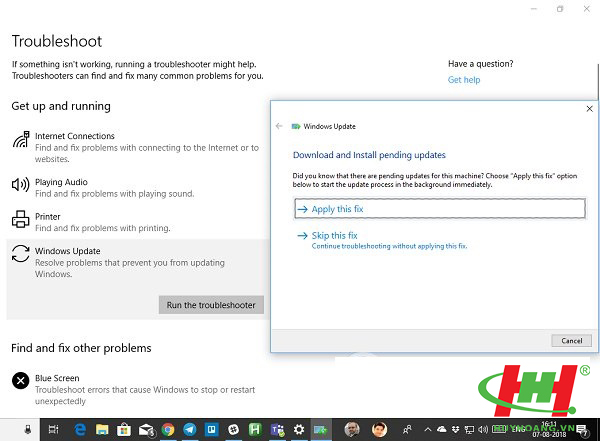Click the Windows Update dialog title icon

click(296, 126)
